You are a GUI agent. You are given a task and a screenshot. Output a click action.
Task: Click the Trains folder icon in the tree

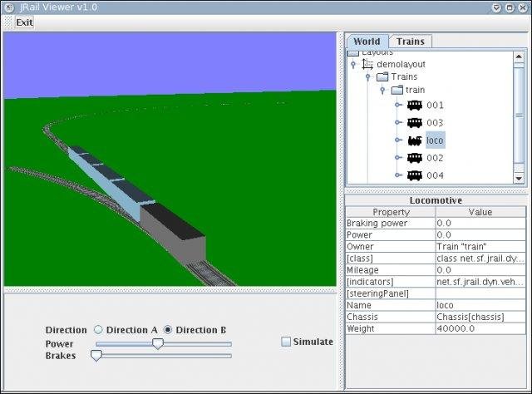tap(382, 77)
